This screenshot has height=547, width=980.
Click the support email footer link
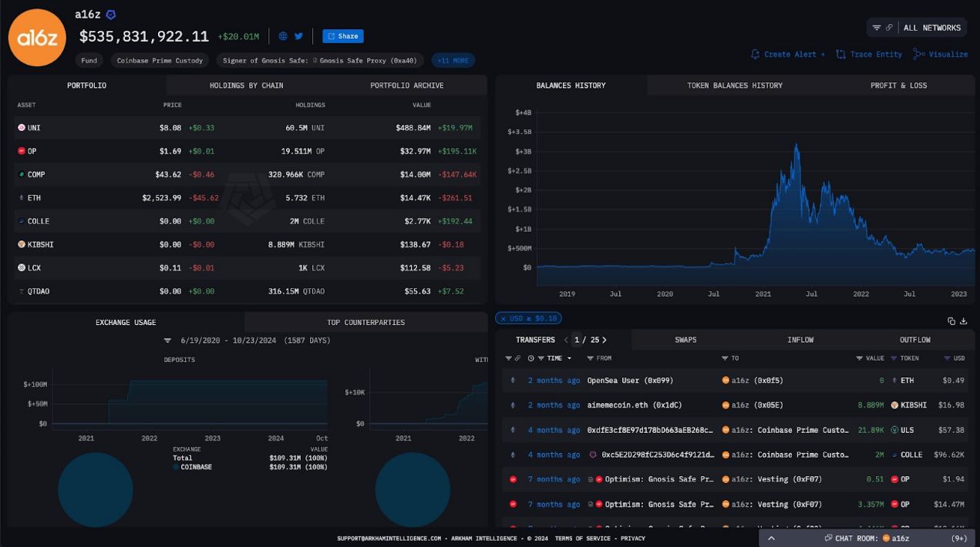pos(389,539)
